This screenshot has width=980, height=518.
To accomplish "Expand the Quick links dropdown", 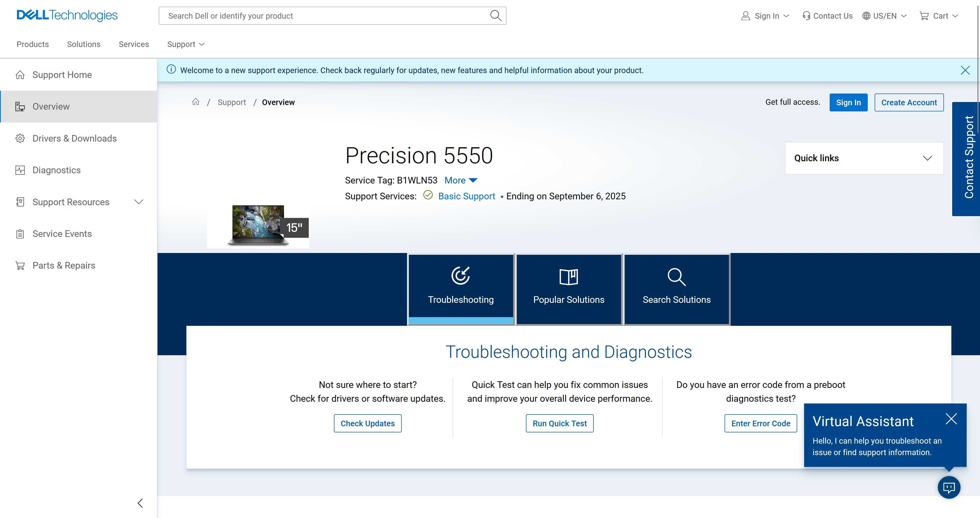I will [864, 158].
